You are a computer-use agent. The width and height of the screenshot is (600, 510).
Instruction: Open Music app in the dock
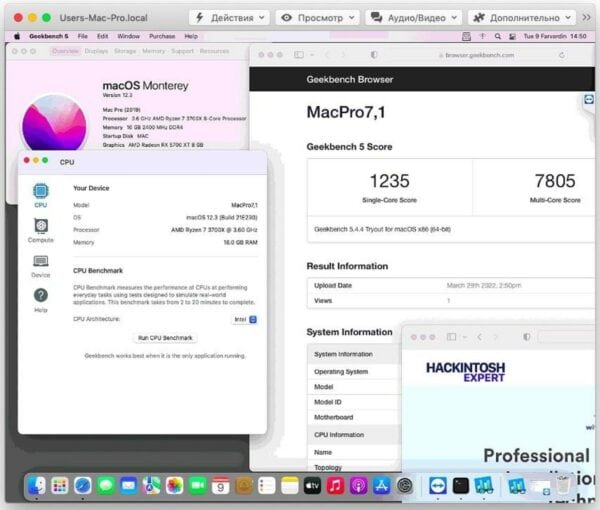pos(336,486)
